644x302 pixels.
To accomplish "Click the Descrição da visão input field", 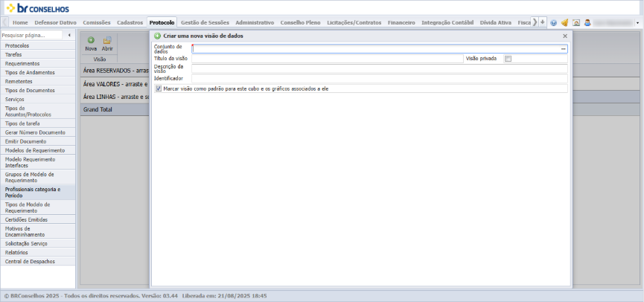I will point(380,68).
